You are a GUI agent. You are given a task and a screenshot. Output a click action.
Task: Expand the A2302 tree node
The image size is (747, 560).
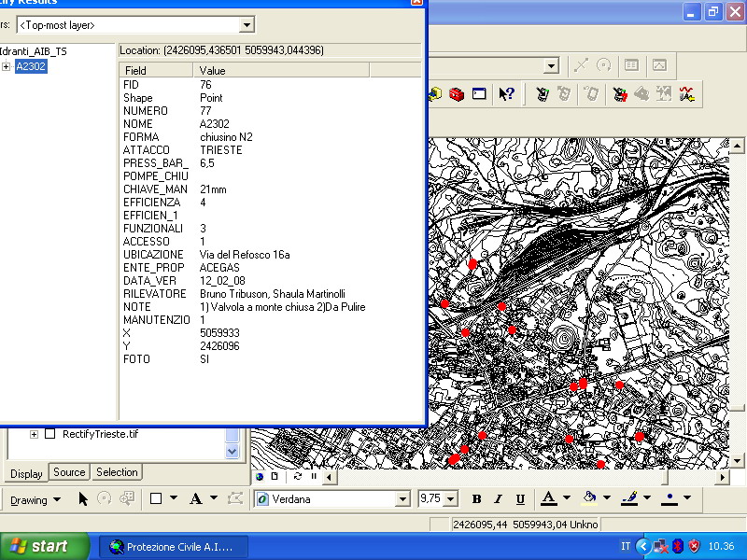point(7,66)
